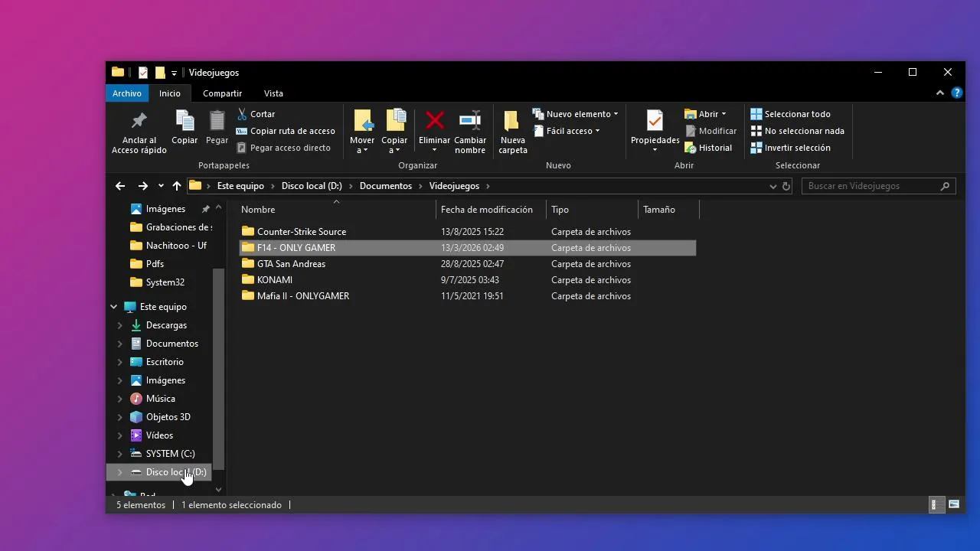Delete item with the red Eliminar icon
This screenshot has height=551, width=980.
click(x=434, y=132)
